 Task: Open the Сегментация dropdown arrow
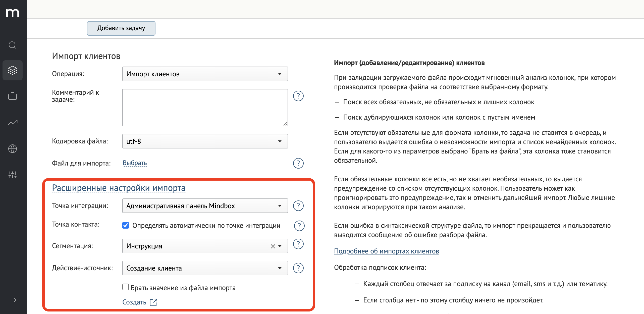(280, 246)
